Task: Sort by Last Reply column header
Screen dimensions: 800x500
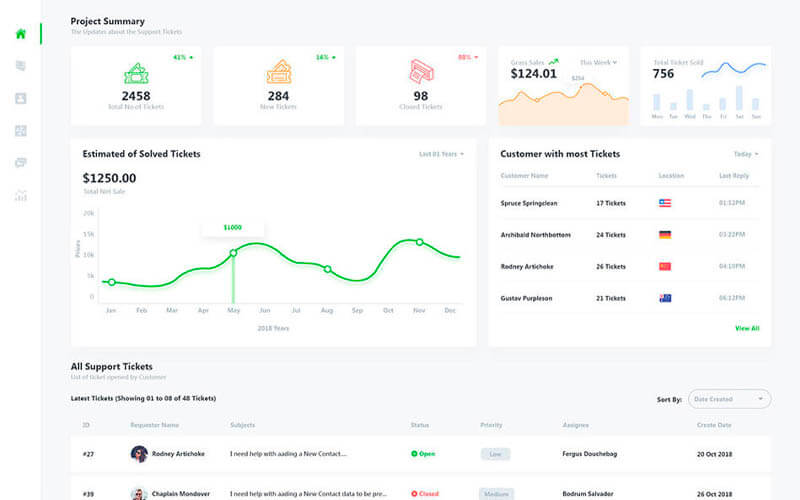Action: point(734,176)
